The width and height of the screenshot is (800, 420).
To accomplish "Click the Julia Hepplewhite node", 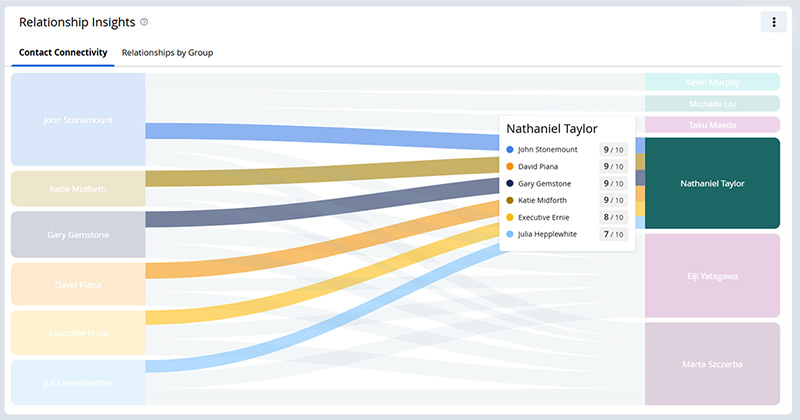I will 78,382.
